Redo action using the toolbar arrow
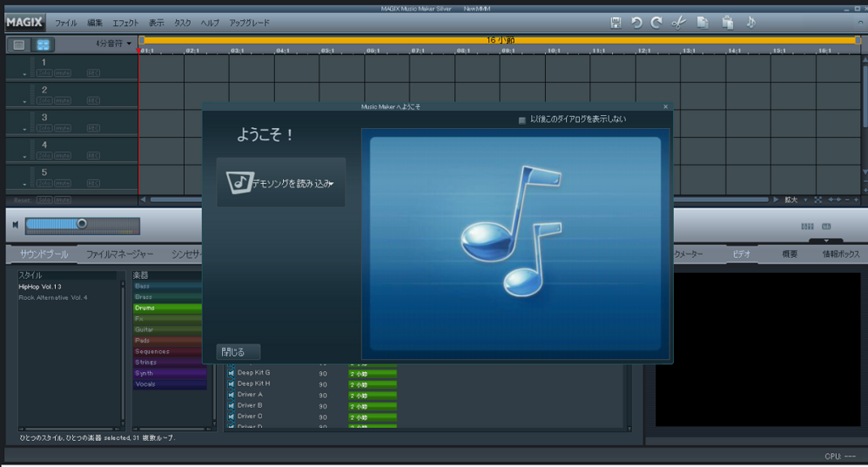This screenshot has width=868, height=467. coord(657,23)
